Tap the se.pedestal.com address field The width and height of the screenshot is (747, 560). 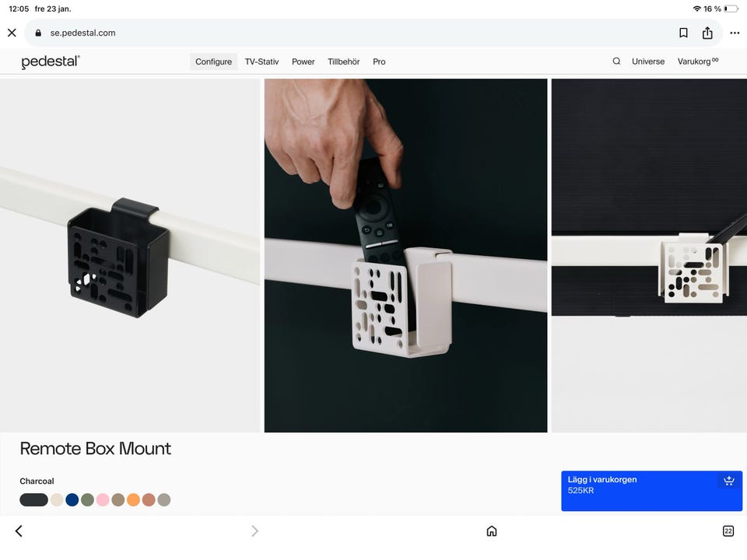click(x=352, y=33)
